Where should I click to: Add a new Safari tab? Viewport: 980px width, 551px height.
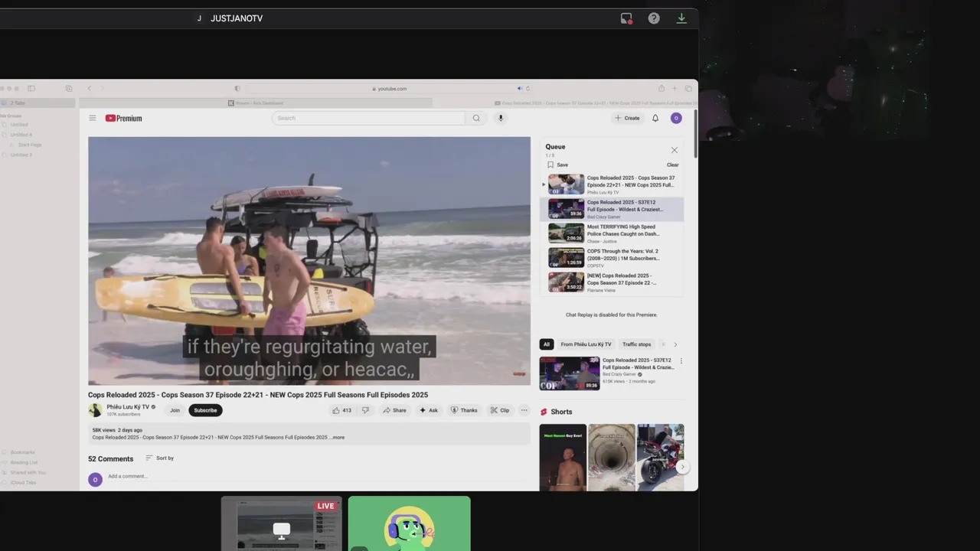[675, 89]
